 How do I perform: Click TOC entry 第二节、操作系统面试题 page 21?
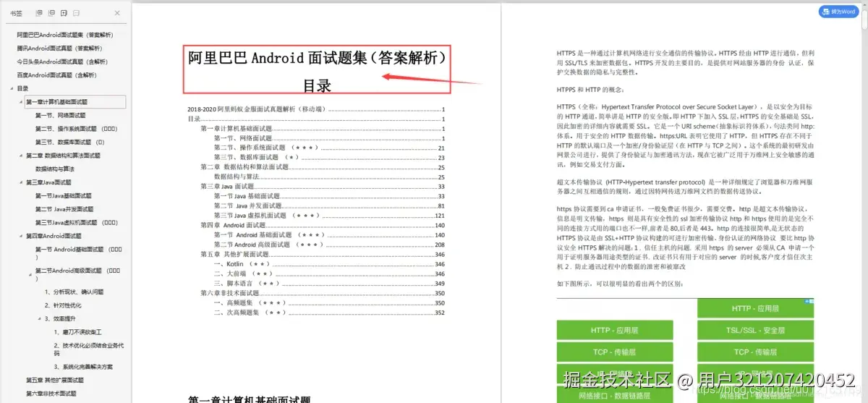[329, 148]
